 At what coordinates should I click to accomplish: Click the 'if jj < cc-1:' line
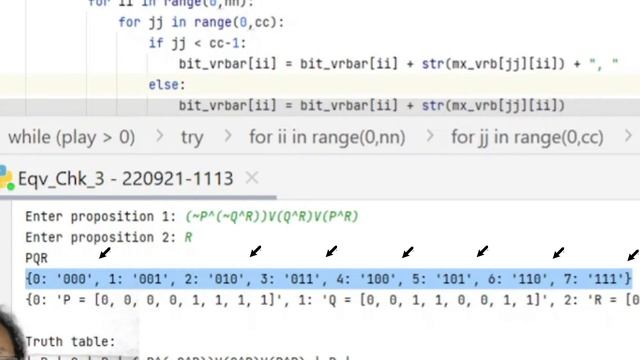198,43
